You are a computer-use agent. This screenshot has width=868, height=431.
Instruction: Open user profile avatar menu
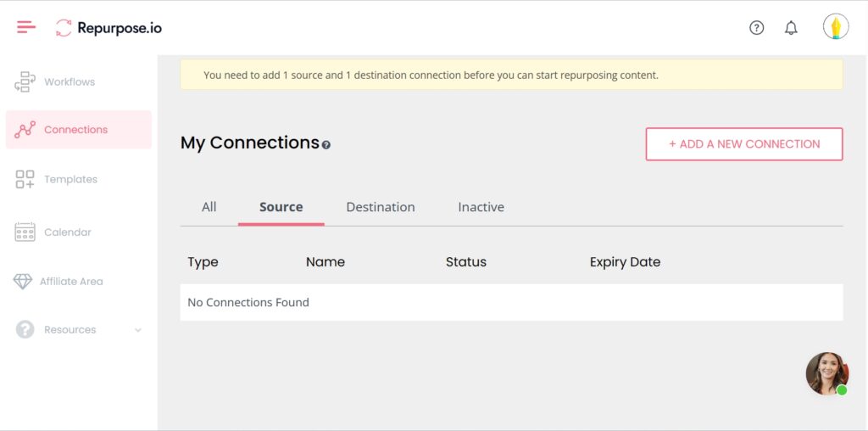(x=835, y=26)
